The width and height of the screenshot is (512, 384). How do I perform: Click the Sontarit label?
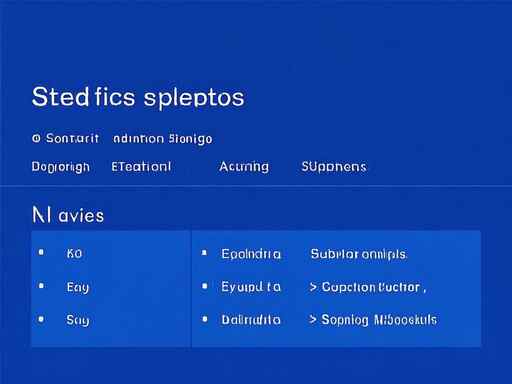pyautogui.click(x=72, y=138)
